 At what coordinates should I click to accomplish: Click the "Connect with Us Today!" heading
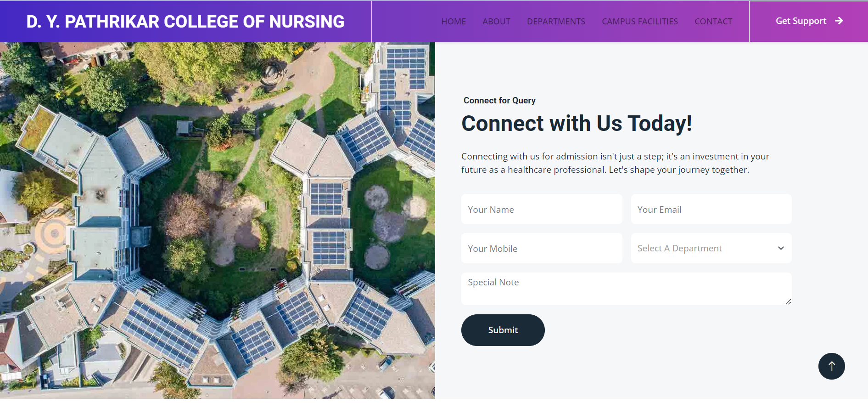(x=577, y=124)
